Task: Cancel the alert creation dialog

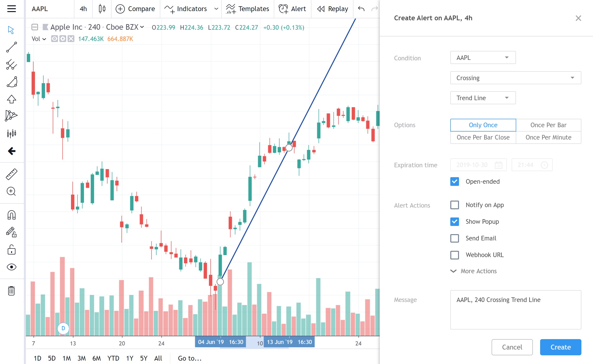Action: tap(512, 347)
